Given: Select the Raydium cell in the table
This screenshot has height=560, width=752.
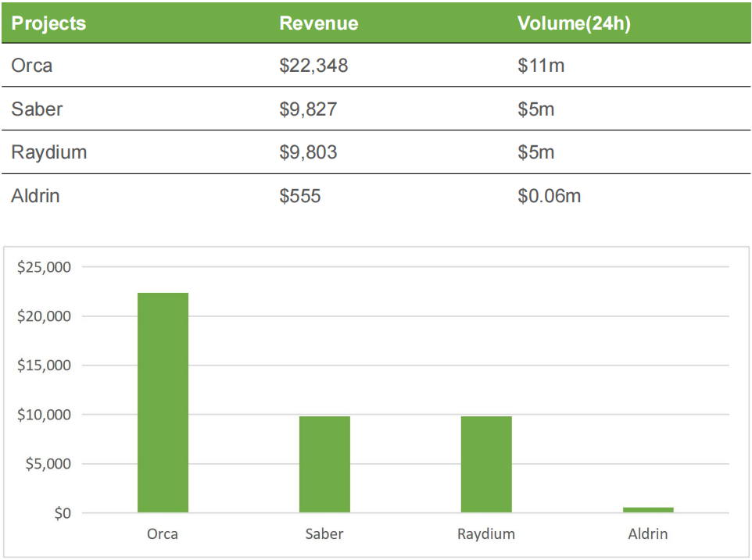Looking at the screenshot, I should (49, 152).
